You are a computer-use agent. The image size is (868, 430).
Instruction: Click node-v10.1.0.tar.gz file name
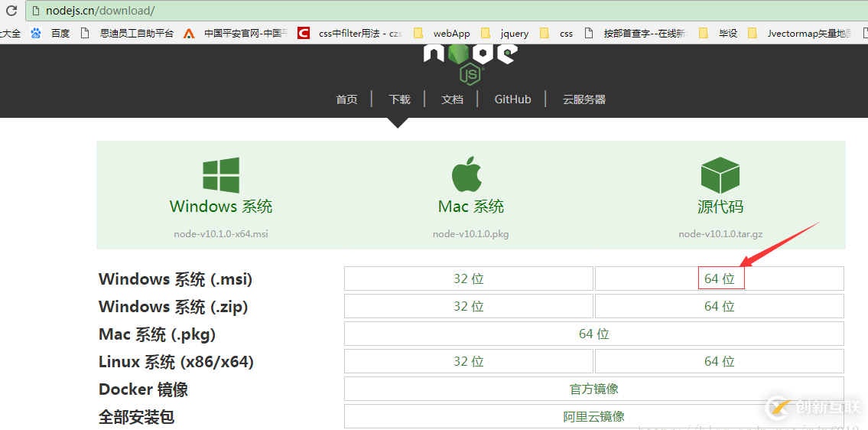point(720,234)
